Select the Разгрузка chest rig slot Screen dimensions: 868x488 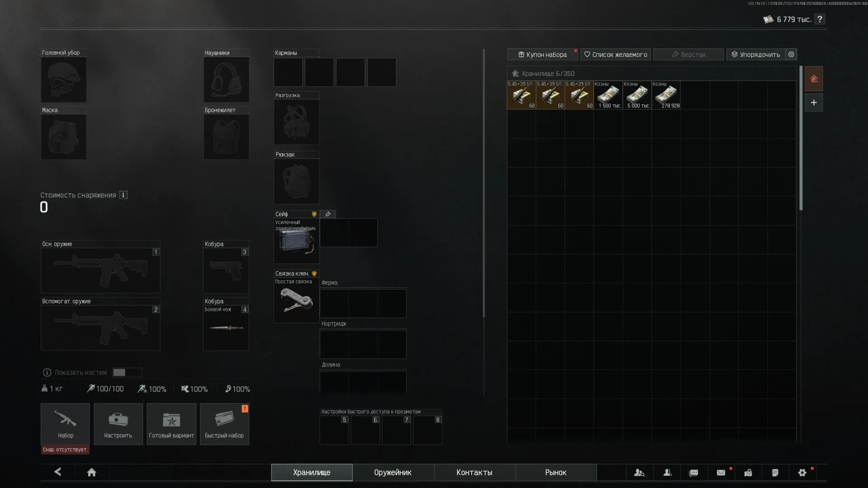297,122
